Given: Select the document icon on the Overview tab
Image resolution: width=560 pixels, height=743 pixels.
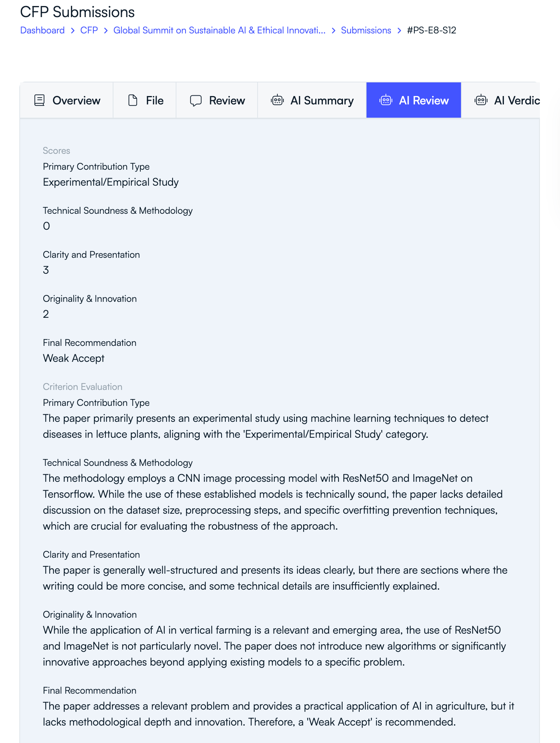Looking at the screenshot, I should pos(39,100).
